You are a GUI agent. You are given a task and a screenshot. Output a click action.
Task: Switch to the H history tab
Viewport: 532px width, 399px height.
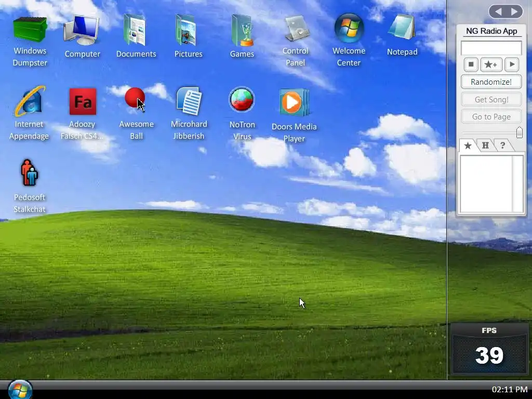click(x=485, y=145)
